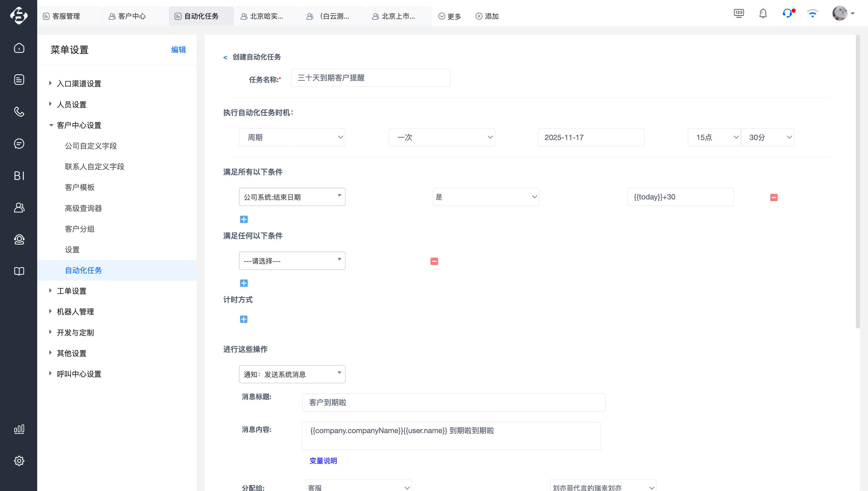Click the notification bell icon
The image size is (868, 491).
pyautogui.click(x=763, y=14)
